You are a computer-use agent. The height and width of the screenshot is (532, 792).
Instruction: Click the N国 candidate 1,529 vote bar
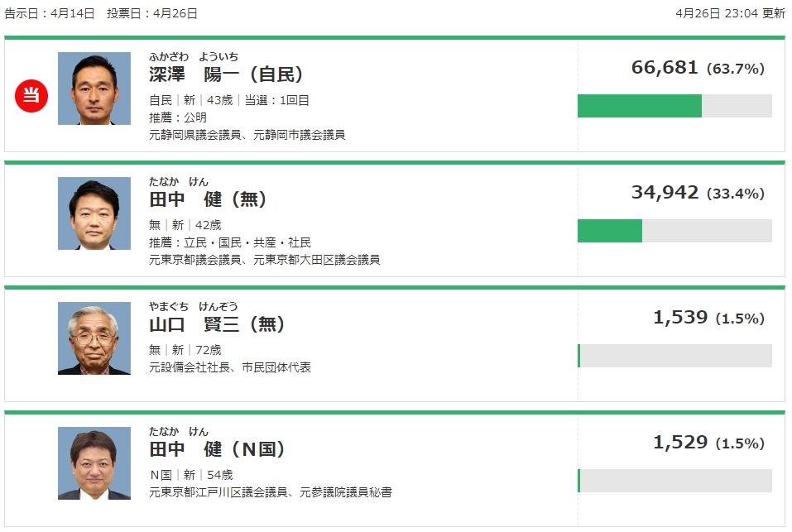674,481
